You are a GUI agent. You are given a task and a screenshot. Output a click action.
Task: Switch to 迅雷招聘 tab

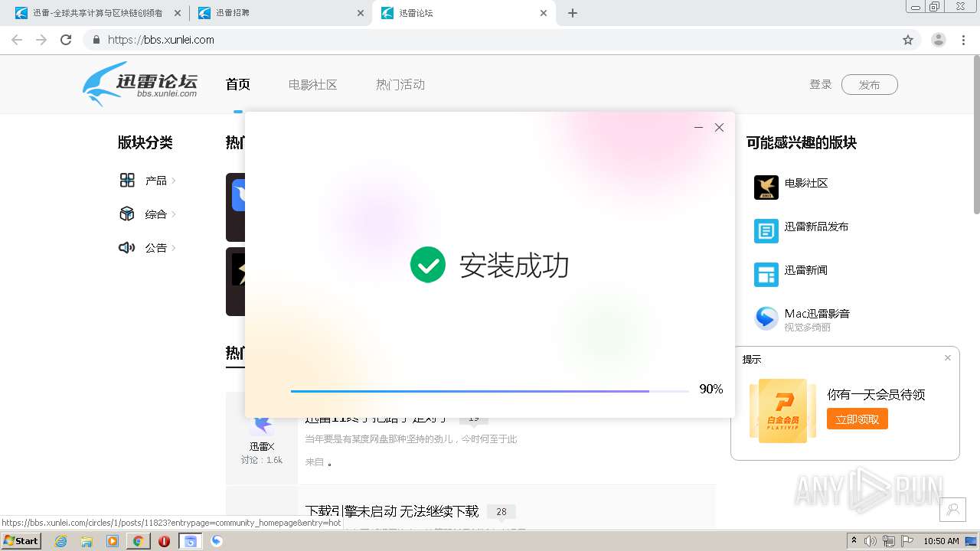(281, 13)
